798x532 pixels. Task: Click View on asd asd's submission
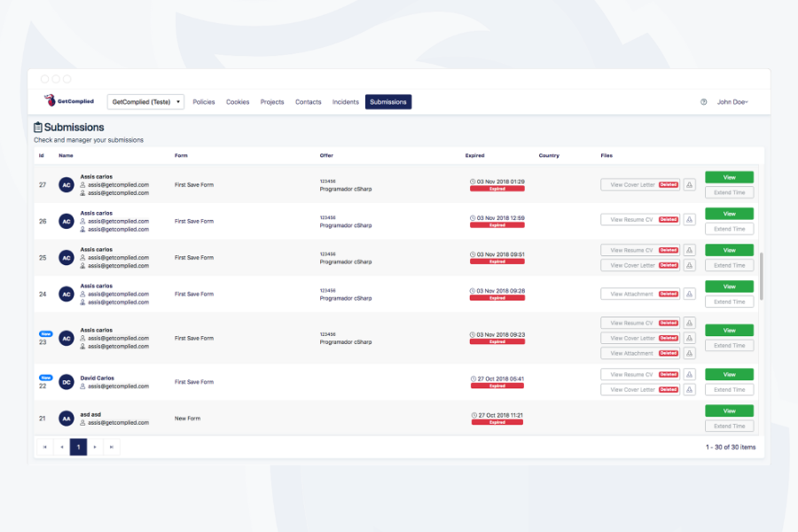point(729,410)
